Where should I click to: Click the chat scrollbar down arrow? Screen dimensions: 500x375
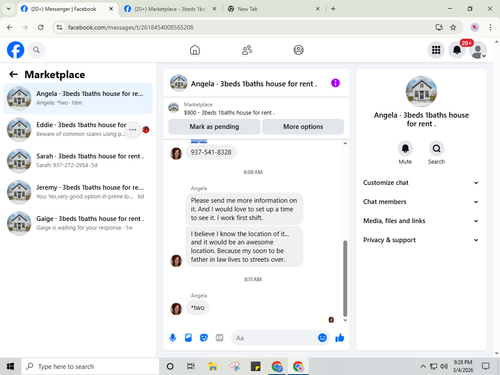(345, 320)
